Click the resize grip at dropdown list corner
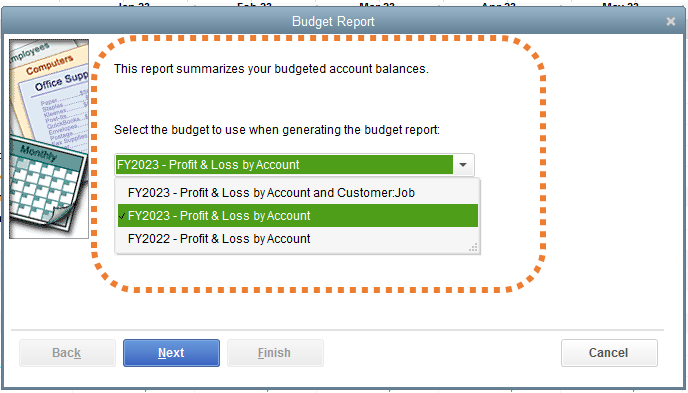The height and width of the screenshot is (393, 688). [473, 248]
